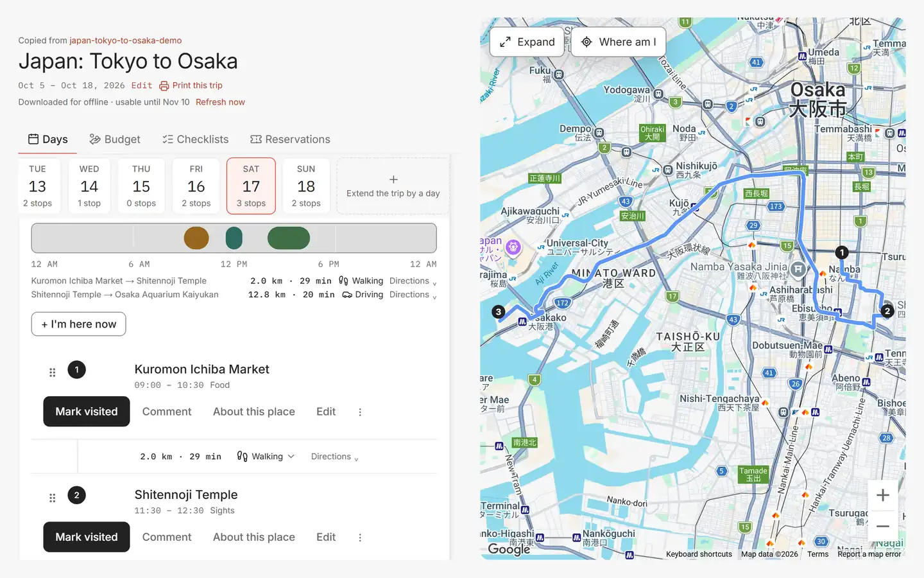This screenshot has height=578, width=924.
Task: Zoom in on the map
Action: [x=883, y=495]
